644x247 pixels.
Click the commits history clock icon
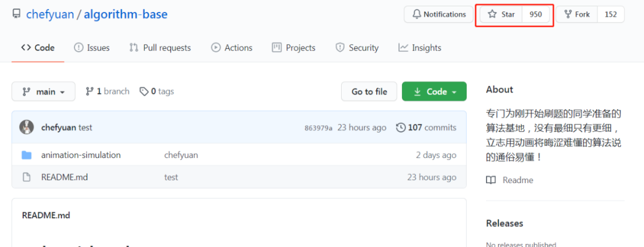pos(401,127)
